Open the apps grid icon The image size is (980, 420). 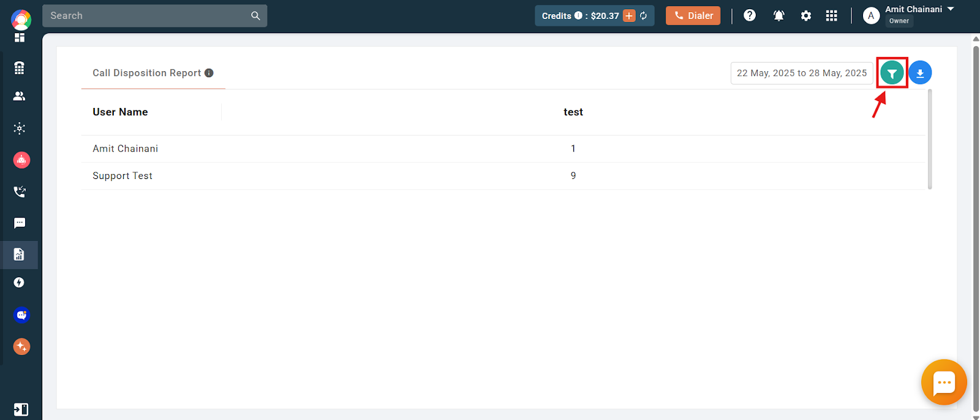click(x=831, y=16)
